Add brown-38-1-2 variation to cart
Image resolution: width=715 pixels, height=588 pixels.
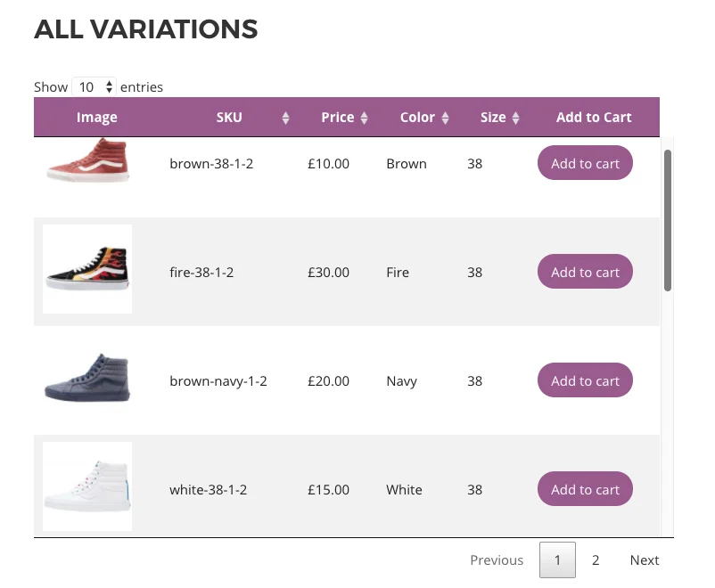584,163
